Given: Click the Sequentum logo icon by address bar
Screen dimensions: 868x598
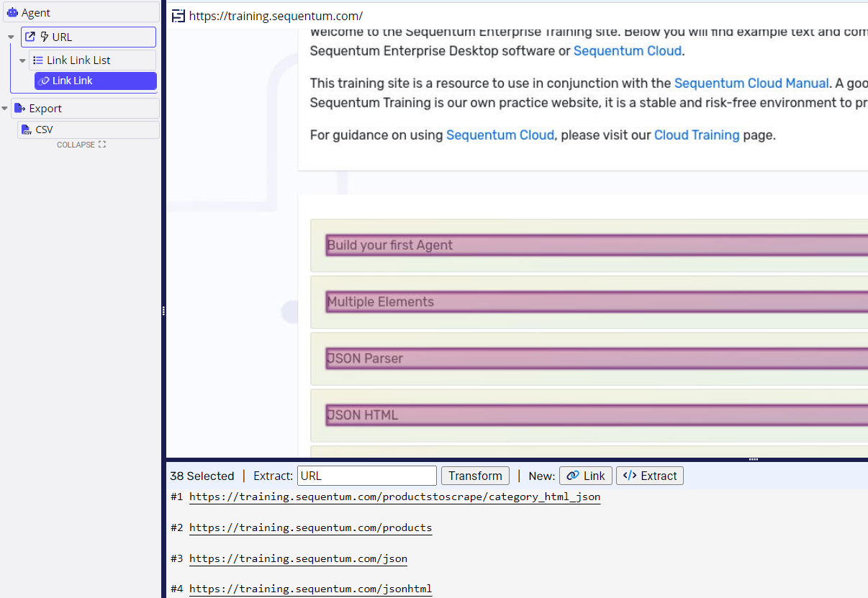Looking at the screenshot, I should coord(178,16).
